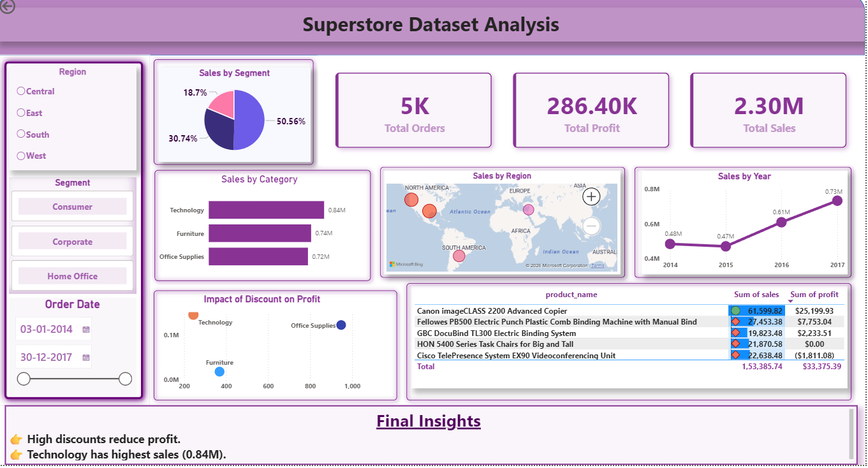
Task: Zoom in on the Sales by Region map
Action: coord(591,196)
